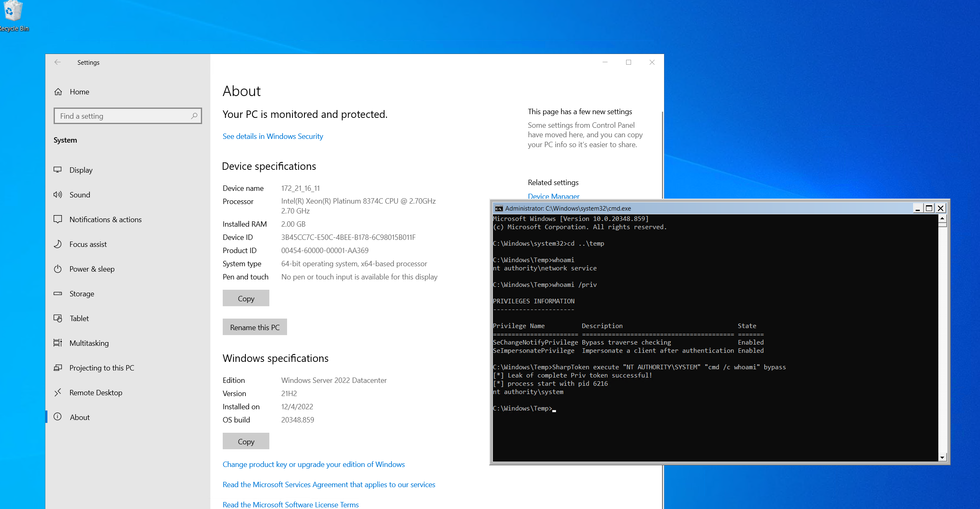Select the Display monitor icon
The image size is (980, 509).
coord(58,170)
